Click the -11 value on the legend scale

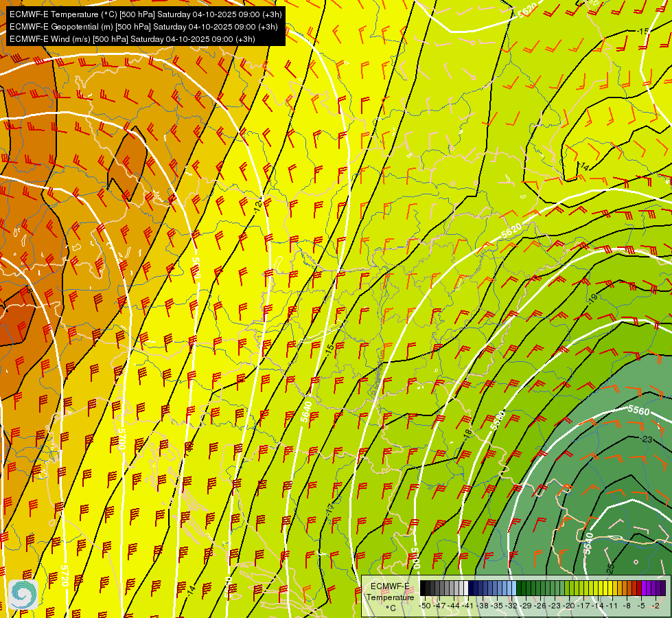click(612, 606)
